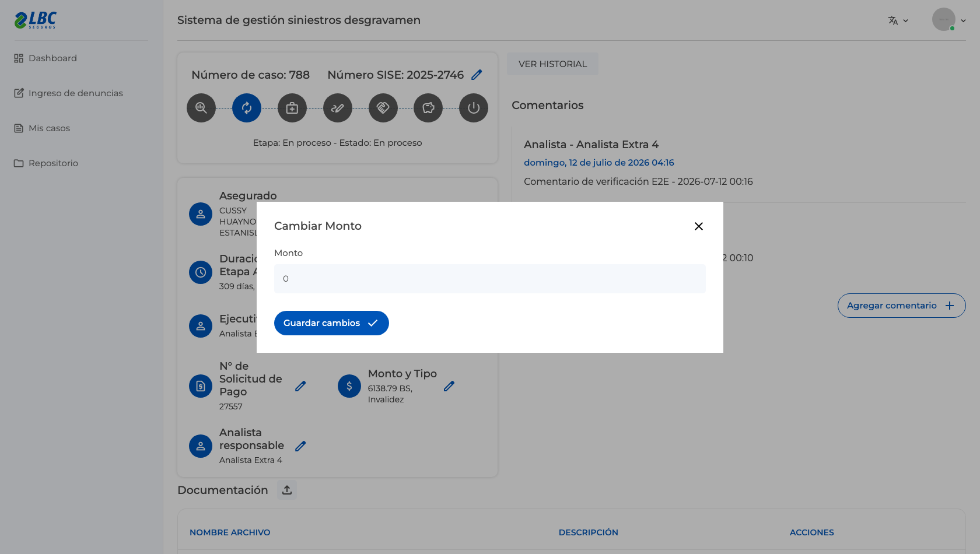Select the medical briefcase stage icon
980x554 pixels.
point(292,108)
